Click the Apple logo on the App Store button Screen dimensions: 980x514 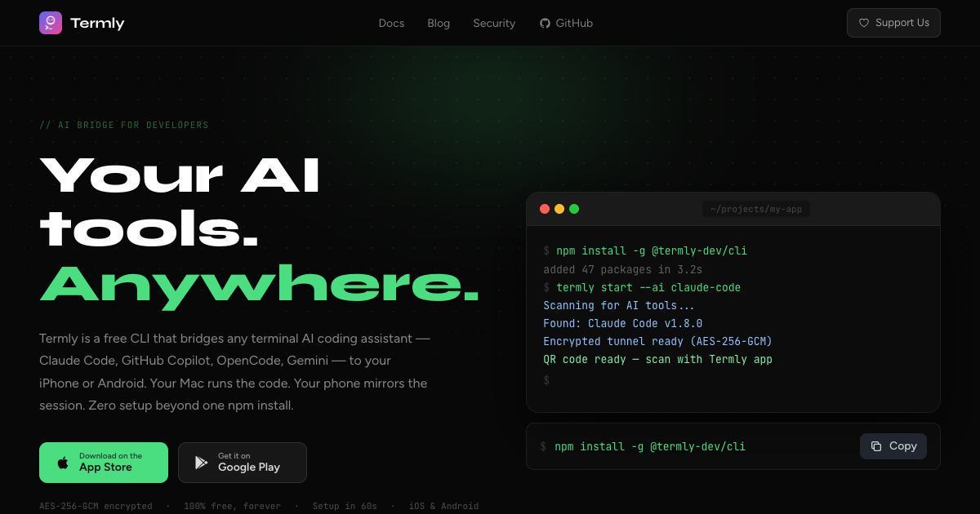(x=63, y=463)
